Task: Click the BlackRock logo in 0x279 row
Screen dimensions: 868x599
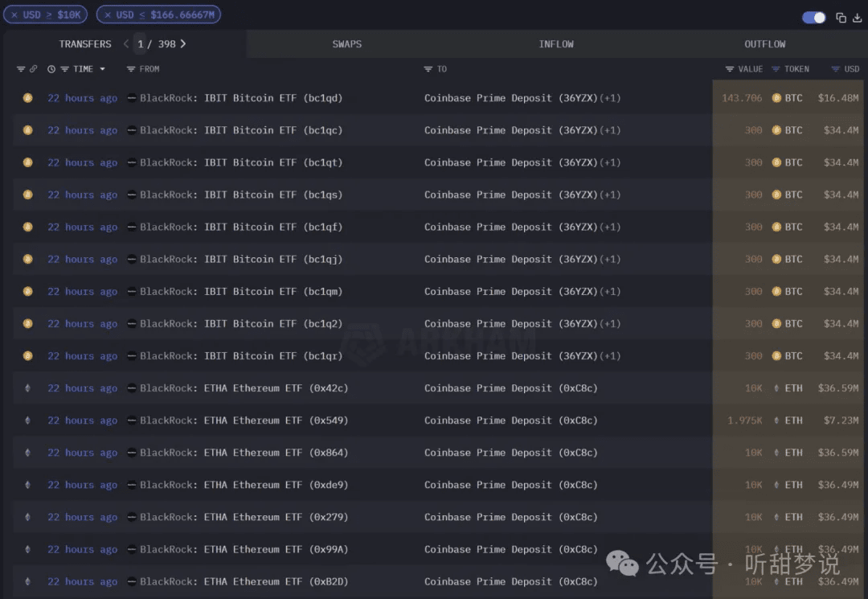Action: point(132,517)
